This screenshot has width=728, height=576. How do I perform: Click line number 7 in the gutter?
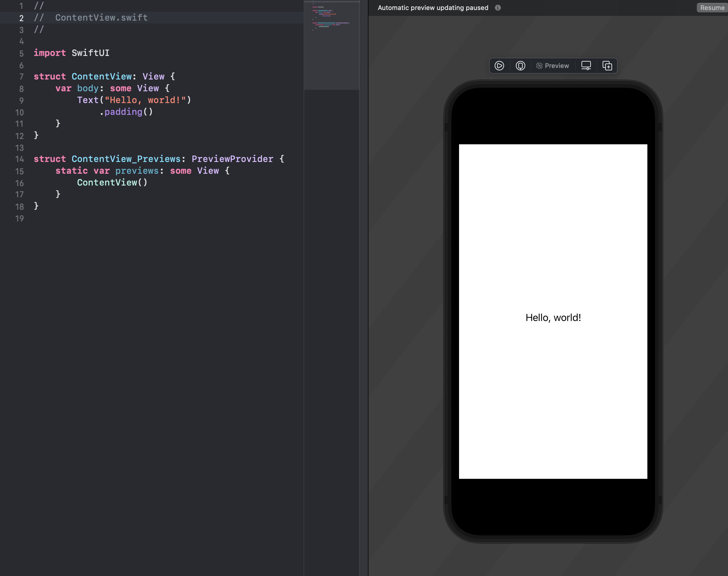pyautogui.click(x=21, y=77)
